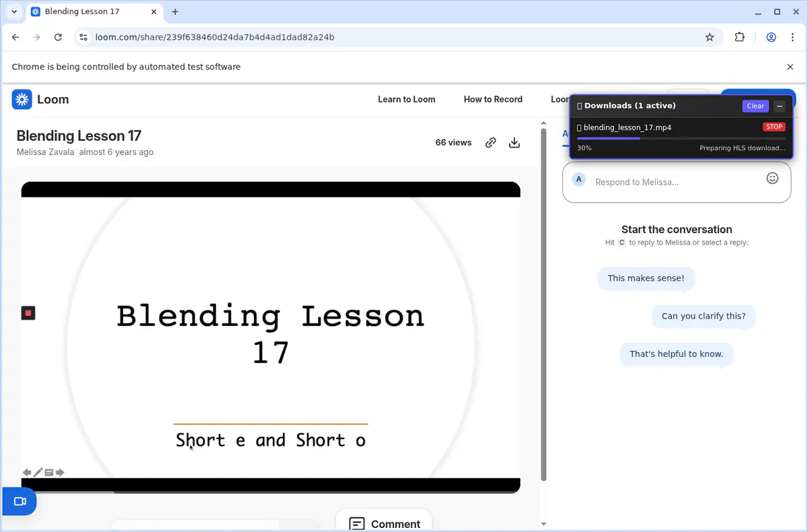Click the '66 views' count
The width and height of the screenshot is (808, 532).
(454, 143)
